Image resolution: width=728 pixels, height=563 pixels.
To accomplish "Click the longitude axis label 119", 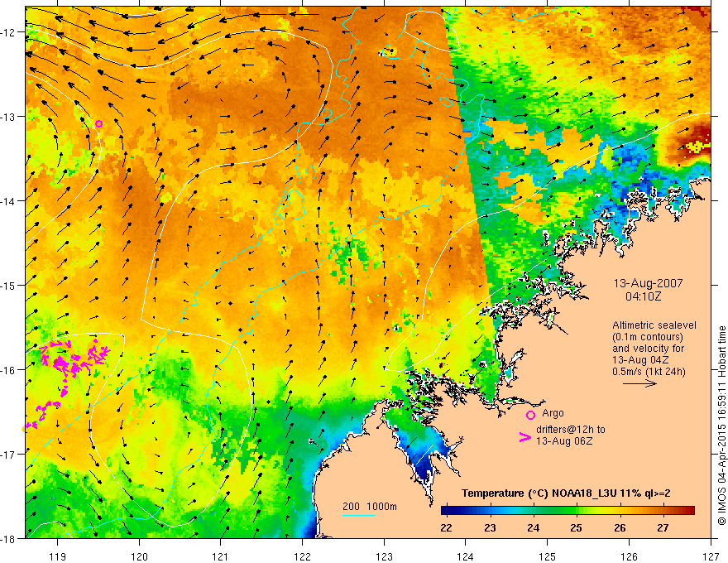I will point(58,556).
